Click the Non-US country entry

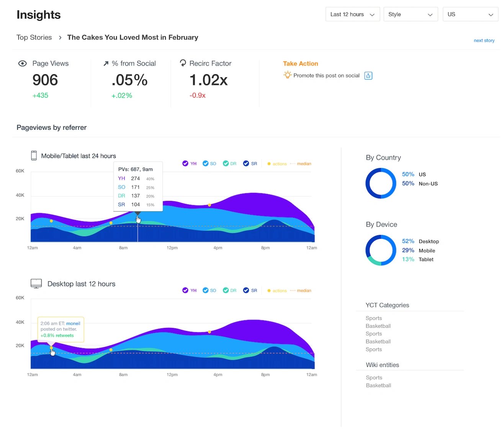click(x=420, y=184)
